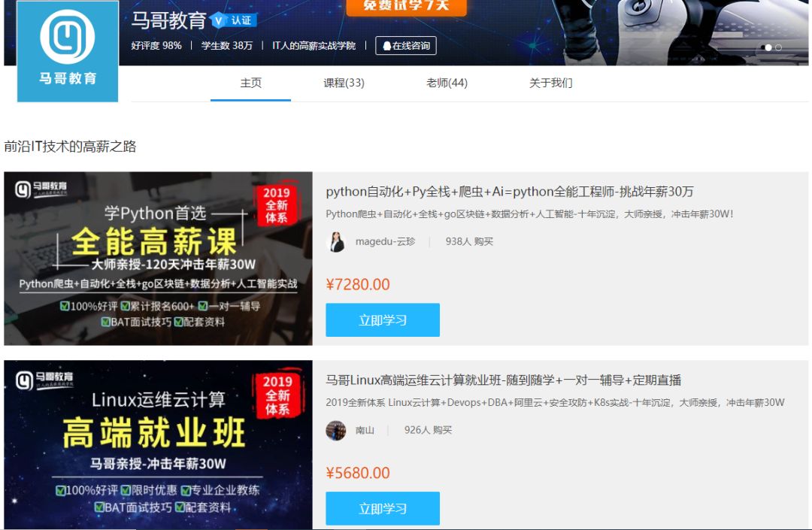This screenshot has height=530, width=812.
Task: Click the 马哥教育 logo tile
Action: point(68,50)
